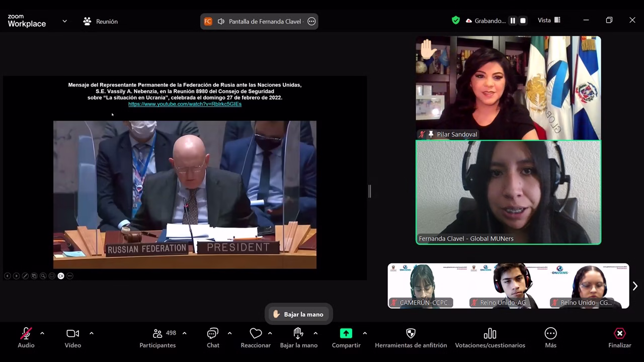The image size is (644, 362).
Task: Open the YouTube link in the slide
Action: tap(185, 104)
